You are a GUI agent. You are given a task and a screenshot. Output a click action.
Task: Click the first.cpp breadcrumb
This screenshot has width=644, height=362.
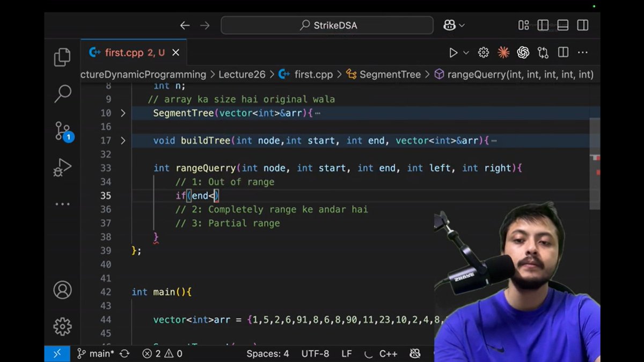[x=306, y=75]
